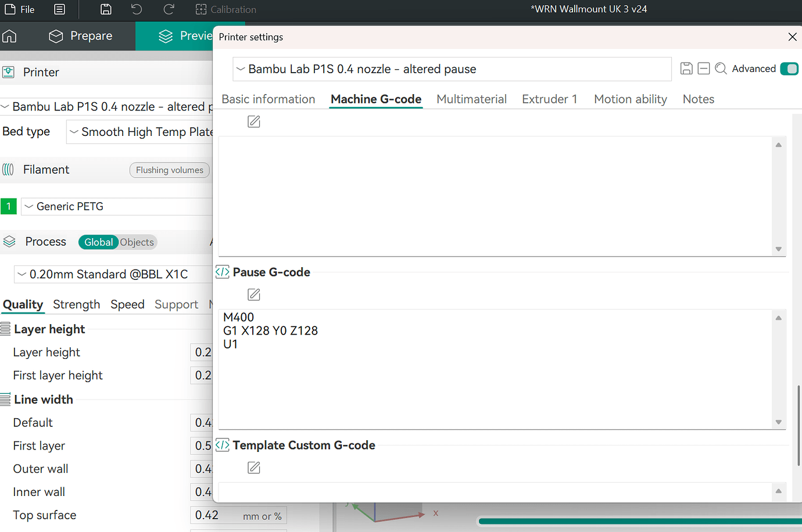Click the Redo arrow icon
The image size is (802, 532).
click(x=169, y=9)
